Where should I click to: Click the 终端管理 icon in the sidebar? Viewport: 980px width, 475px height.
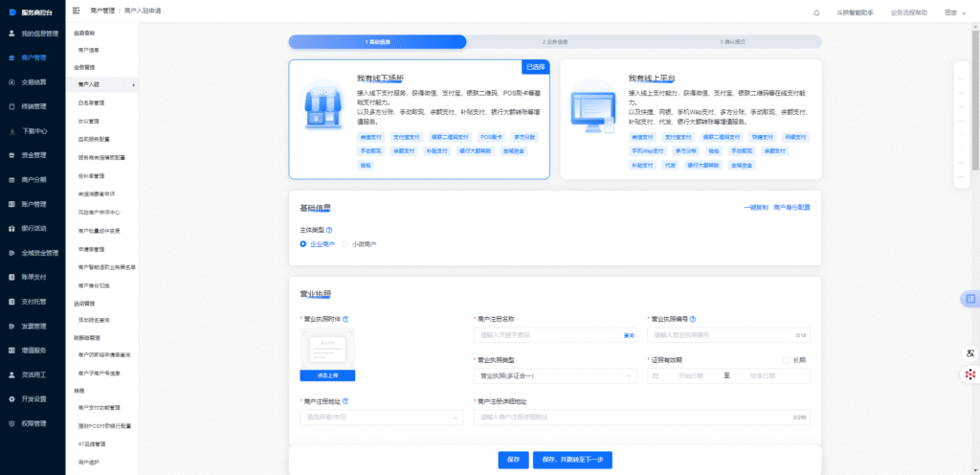point(11,106)
